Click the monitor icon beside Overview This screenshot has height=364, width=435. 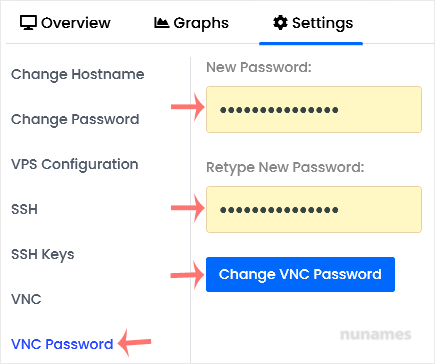28,23
